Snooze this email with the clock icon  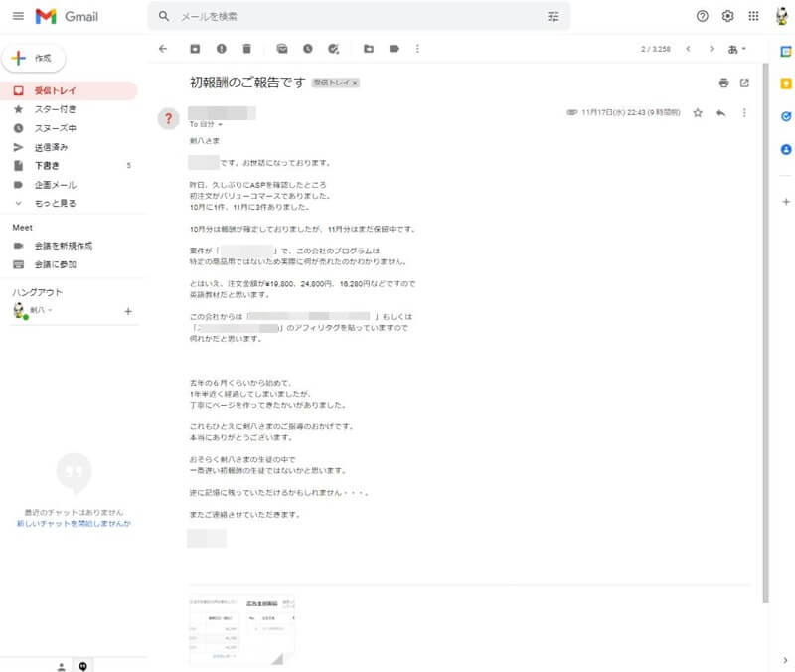pyautogui.click(x=308, y=48)
